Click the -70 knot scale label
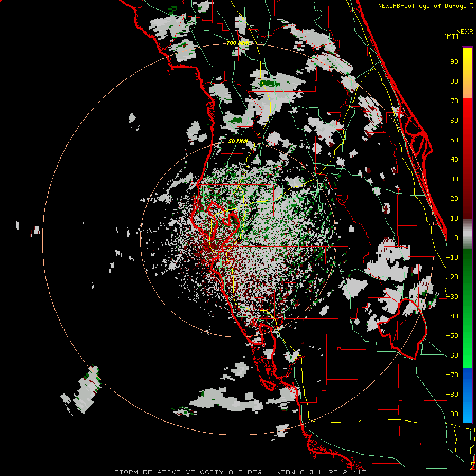476x476 pixels. [453, 375]
